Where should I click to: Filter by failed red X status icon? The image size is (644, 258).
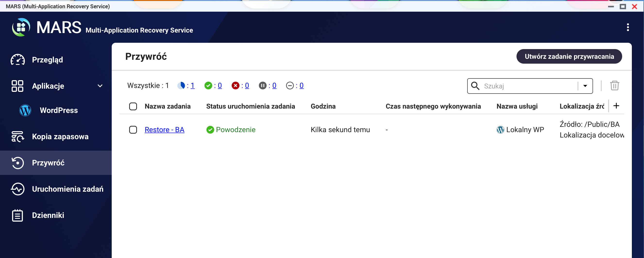click(x=235, y=86)
